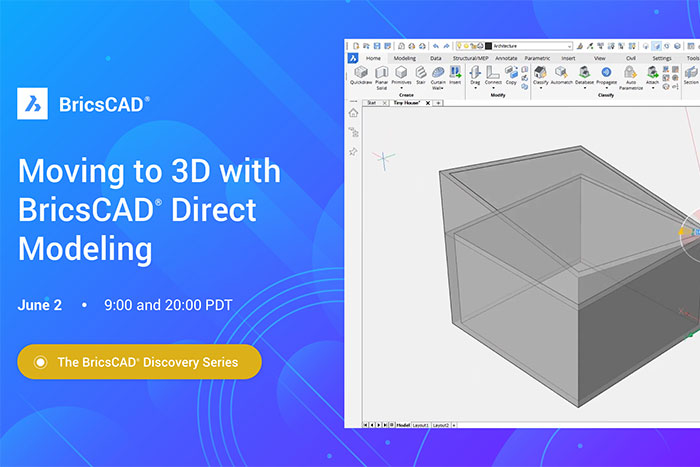The image size is (700, 467).
Task: Save the drawing with the disk icon
Action: [x=377, y=46]
